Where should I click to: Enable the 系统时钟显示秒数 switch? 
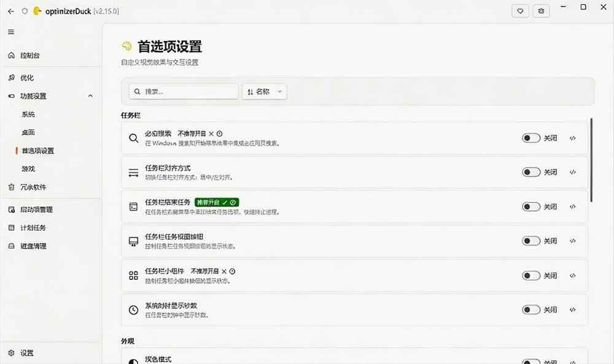point(531,309)
